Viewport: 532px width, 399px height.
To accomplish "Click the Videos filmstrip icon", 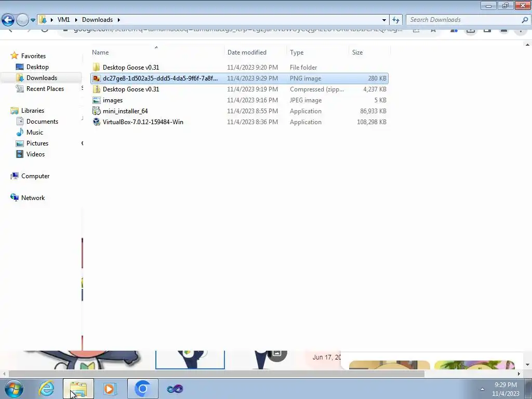I will 20,154.
